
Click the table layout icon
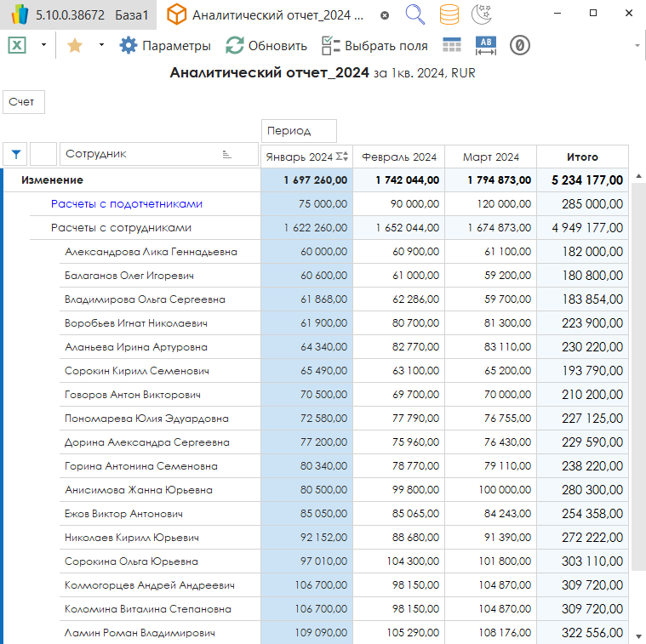[x=452, y=46]
